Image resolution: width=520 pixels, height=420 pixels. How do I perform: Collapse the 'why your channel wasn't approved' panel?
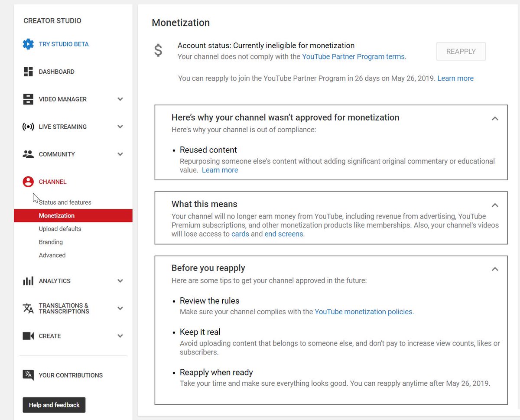pyautogui.click(x=495, y=118)
